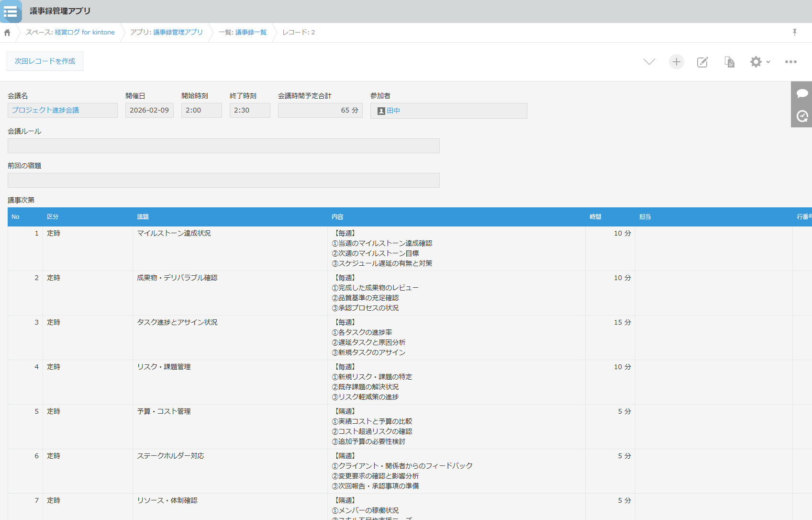This screenshot has height=520, width=812.
Task: Add a new record plus icon
Action: 676,62
